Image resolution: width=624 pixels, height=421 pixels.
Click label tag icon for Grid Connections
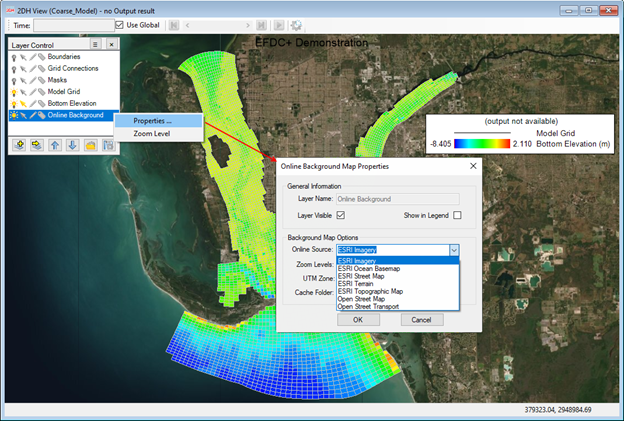click(x=41, y=69)
